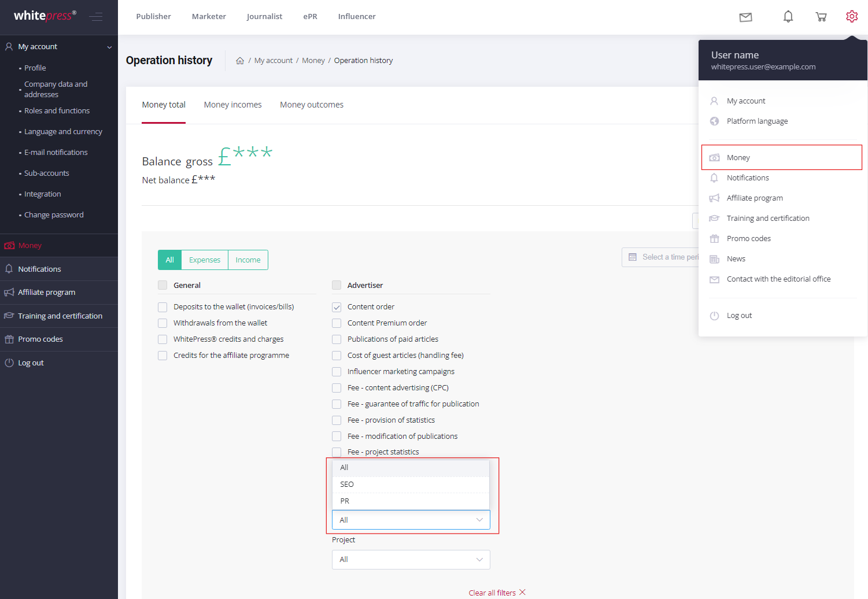This screenshot has width=868, height=599.
Task: Click Clear all filters link
Action: [492, 593]
